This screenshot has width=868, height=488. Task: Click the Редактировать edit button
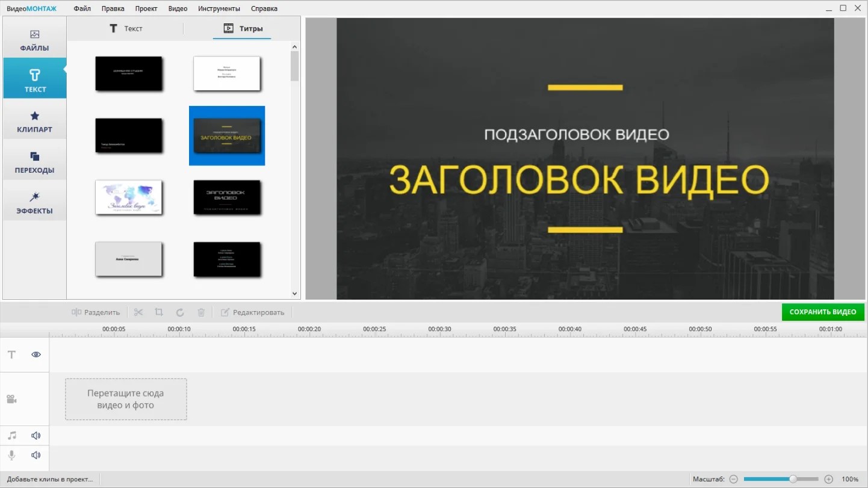click(x=252, y=312)
